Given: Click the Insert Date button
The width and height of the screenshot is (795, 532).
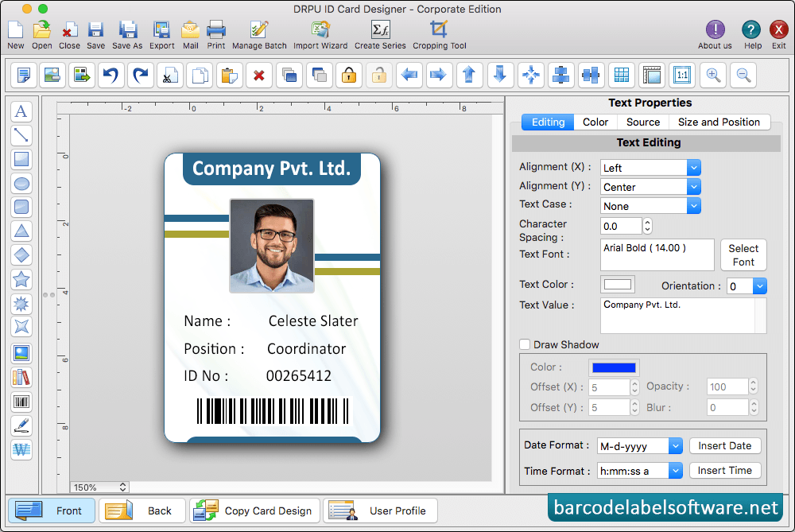Looking at the screenshot, I should tap(725, 446).
